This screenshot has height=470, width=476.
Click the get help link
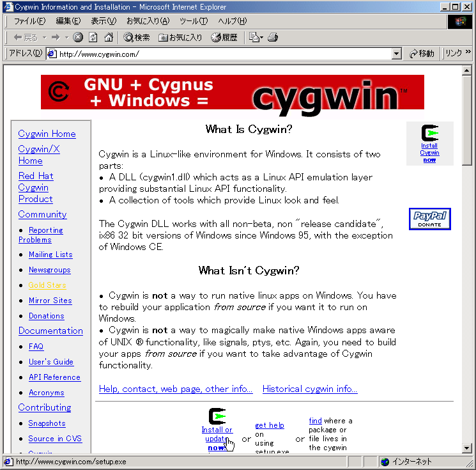[270, 425]
